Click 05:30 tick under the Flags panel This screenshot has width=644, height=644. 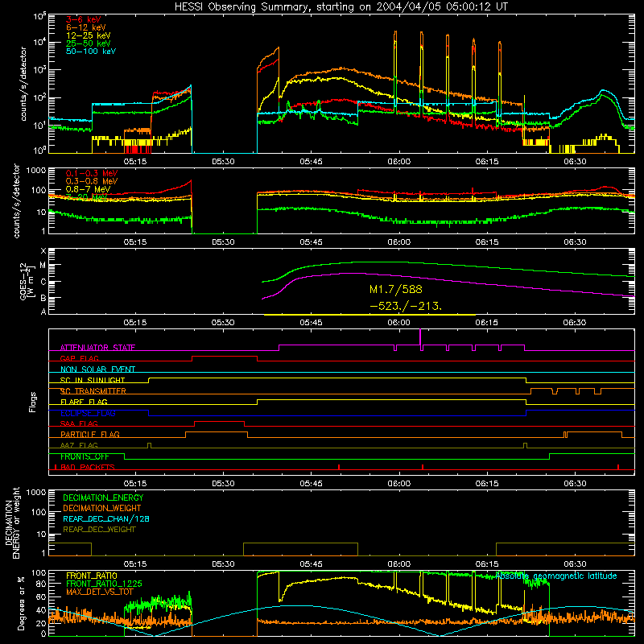[223, 484]
